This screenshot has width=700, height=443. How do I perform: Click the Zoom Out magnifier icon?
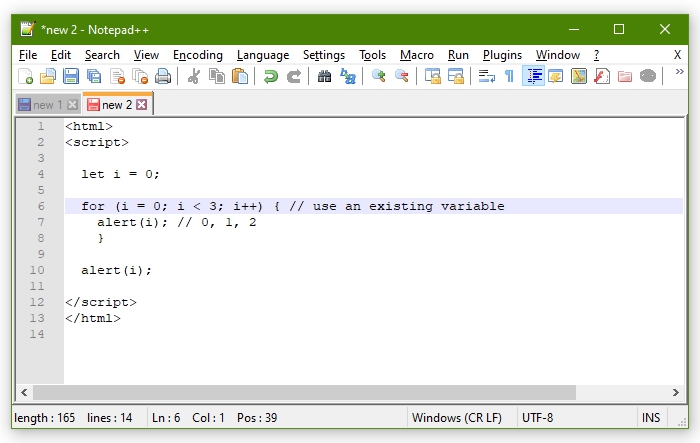(x=402, y=76)
